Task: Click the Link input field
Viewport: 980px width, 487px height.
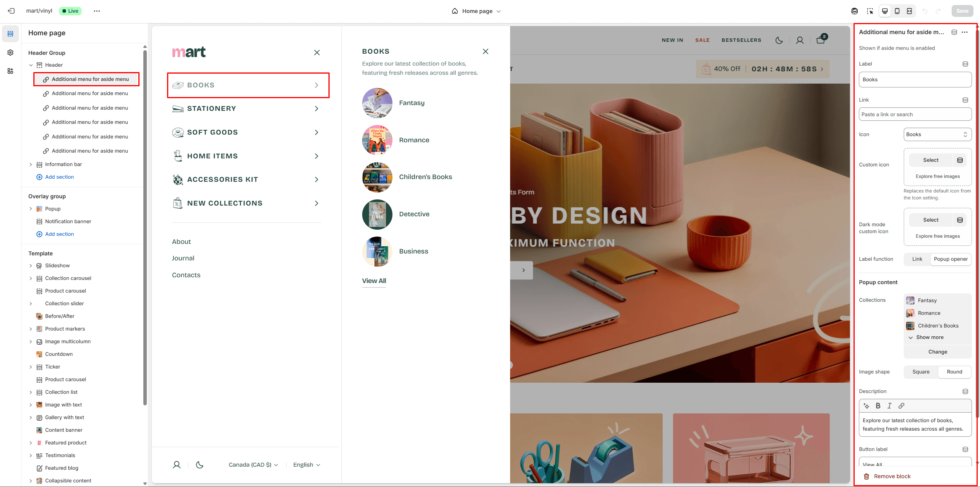Action: pos(914,115)
